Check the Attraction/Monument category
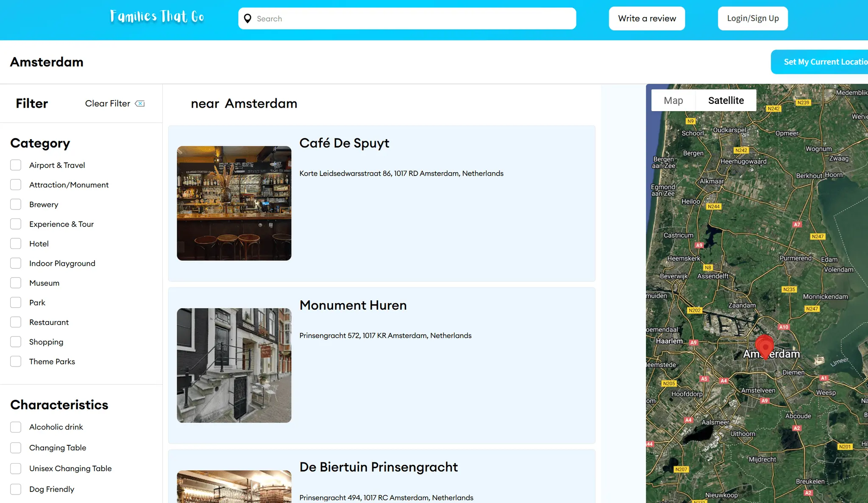This screenshot has width=868, height=503. click(16, 185)
